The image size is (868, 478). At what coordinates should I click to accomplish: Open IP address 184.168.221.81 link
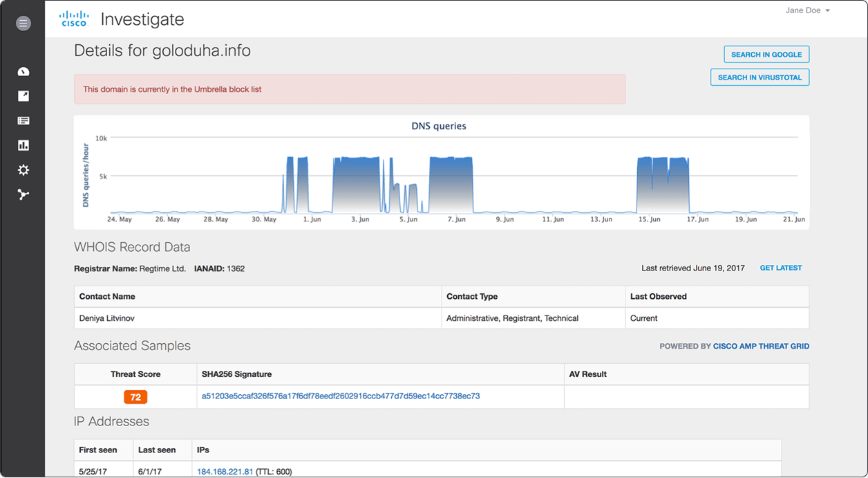point(225,472)
